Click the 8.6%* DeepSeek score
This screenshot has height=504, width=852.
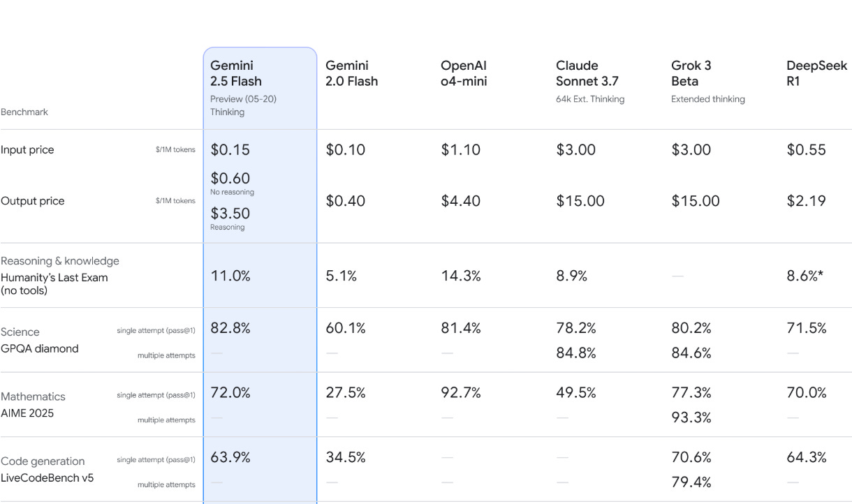coord(805,276)
